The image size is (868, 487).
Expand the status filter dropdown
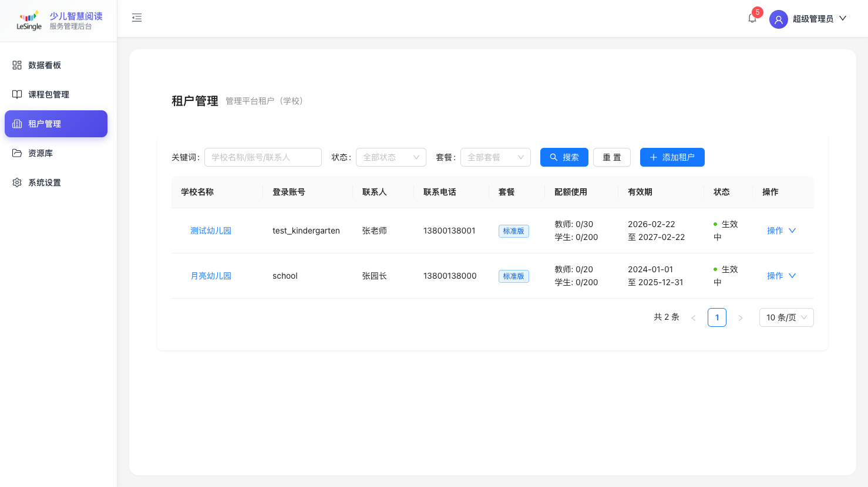(391, 157)
